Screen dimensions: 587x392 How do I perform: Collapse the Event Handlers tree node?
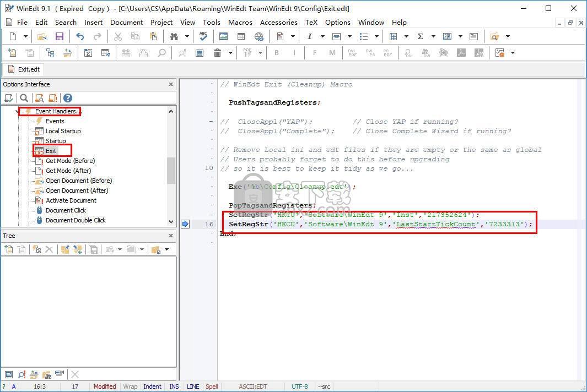click(18, 111)
